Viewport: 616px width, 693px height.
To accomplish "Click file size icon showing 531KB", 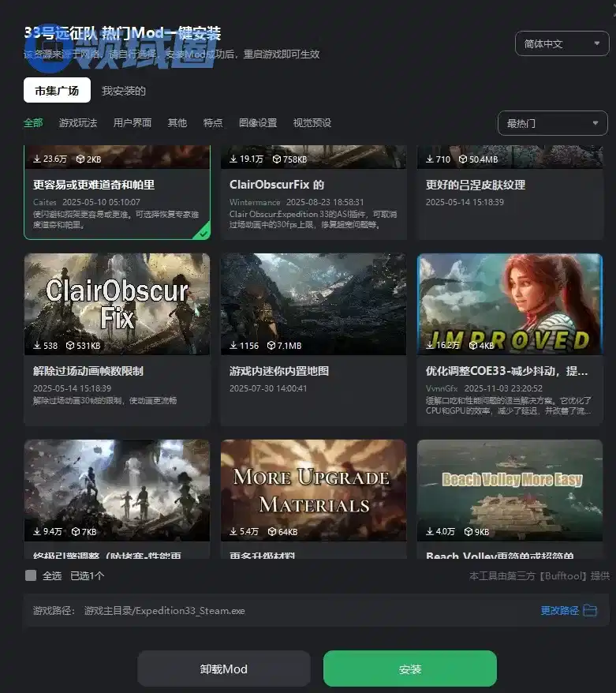I will pos(70,346).
